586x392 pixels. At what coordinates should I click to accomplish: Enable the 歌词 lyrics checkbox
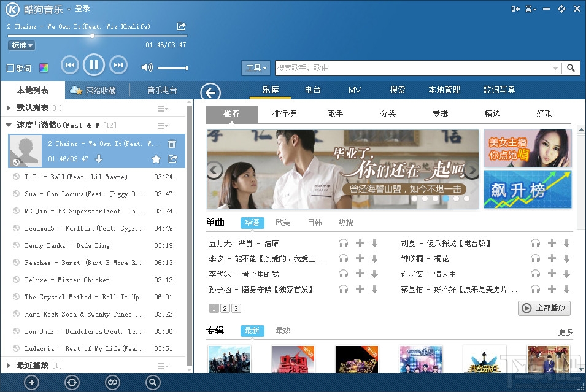10,68
